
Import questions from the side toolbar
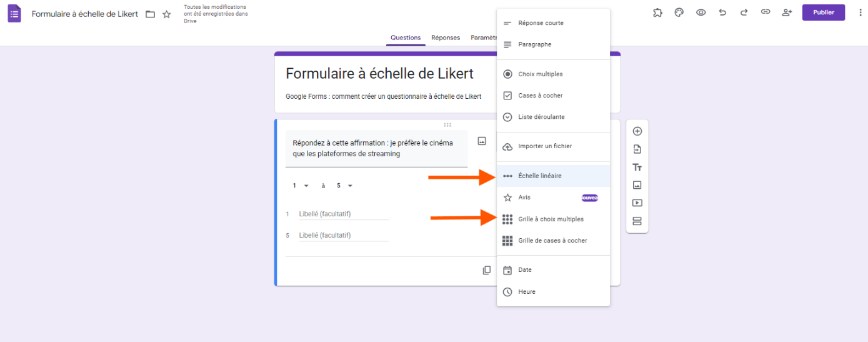[x=637, y=149]
